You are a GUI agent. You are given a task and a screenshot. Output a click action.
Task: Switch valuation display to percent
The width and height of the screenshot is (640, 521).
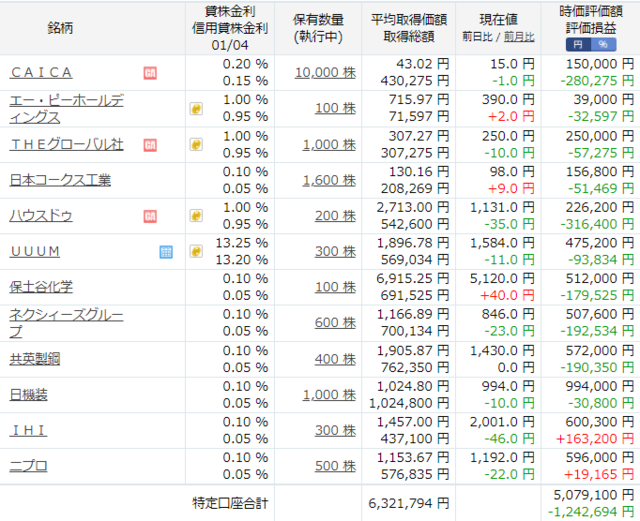pyautogui.click(x=604, y=45)
